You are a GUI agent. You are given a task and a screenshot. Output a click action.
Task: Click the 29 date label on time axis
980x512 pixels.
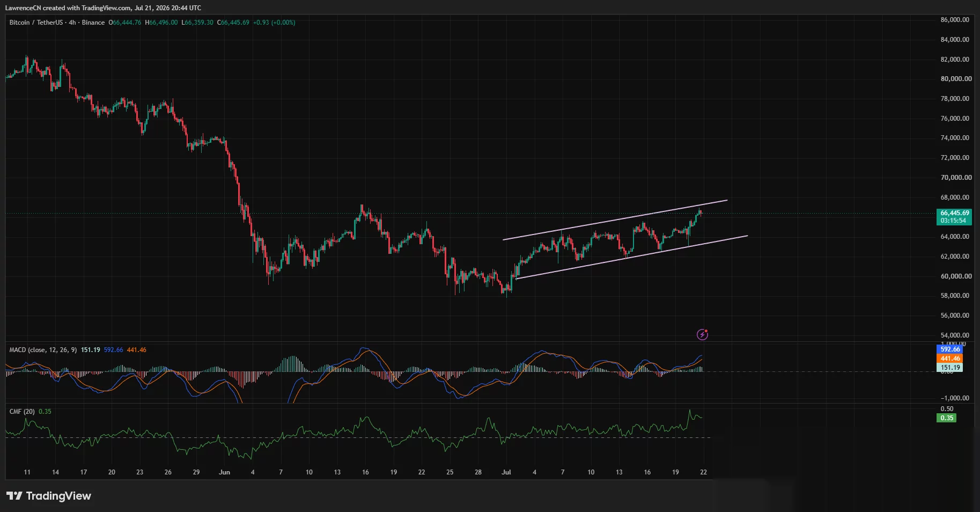(x=196, y=472)
